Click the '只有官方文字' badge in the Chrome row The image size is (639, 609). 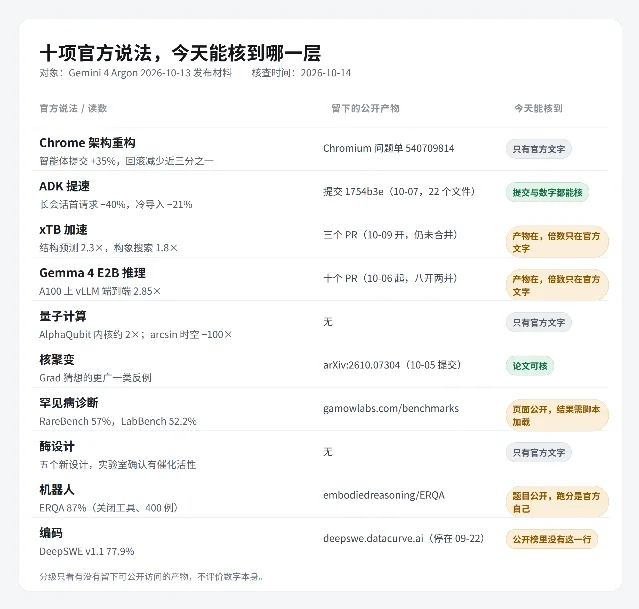(539, 149)
